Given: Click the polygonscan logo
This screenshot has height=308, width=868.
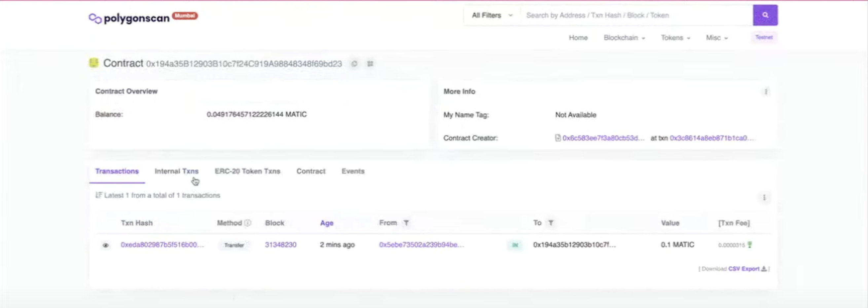Looking at the screenshot, I should pos(129,18).
